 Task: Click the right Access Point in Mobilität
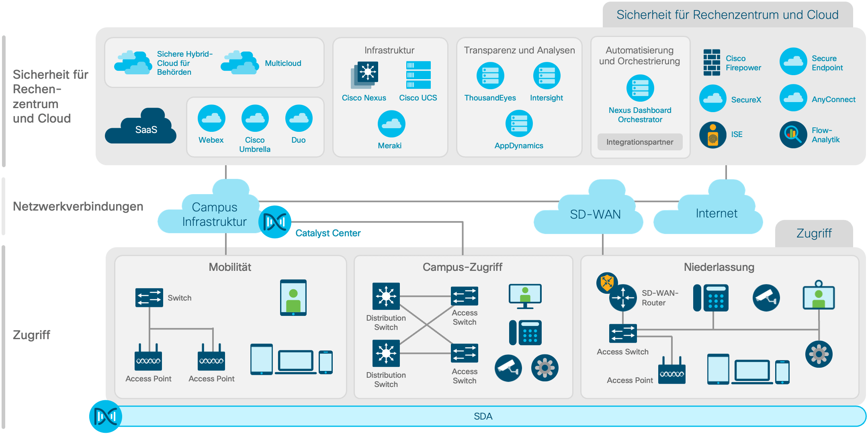pyautogui.click(x=211, y=357)
